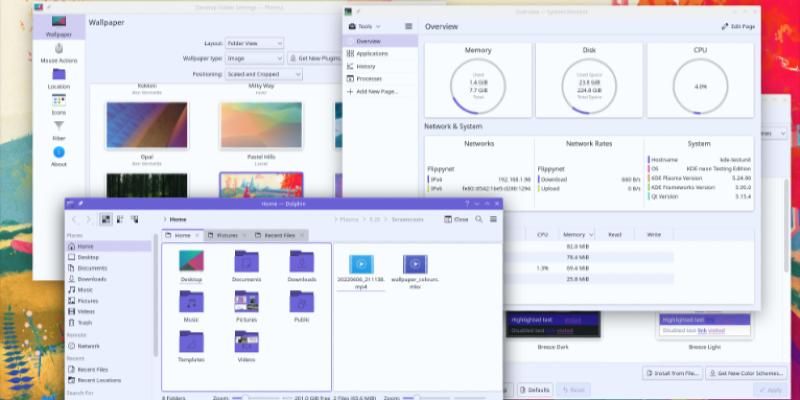Image resolution: width=800 pixels, height=400 pixels.
Task: Open the Trash place in Dolphin sidebar
Action: [87, 322]
